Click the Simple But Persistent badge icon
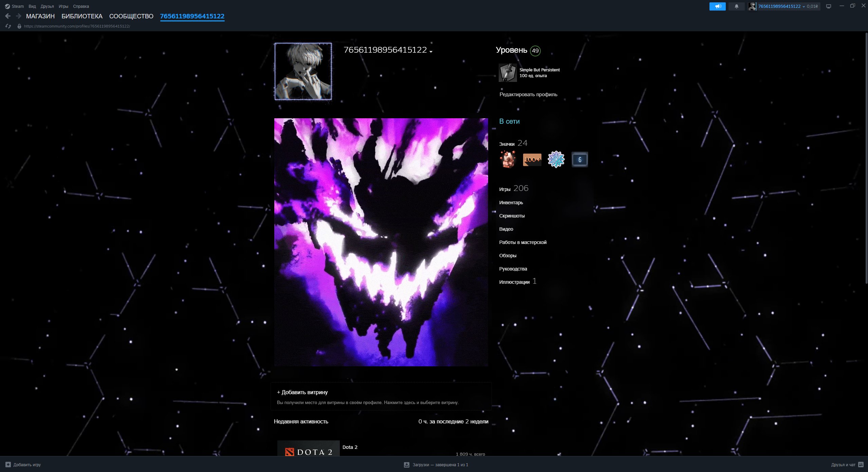Screen dimensions: 868x472 (x=507, y=72)
